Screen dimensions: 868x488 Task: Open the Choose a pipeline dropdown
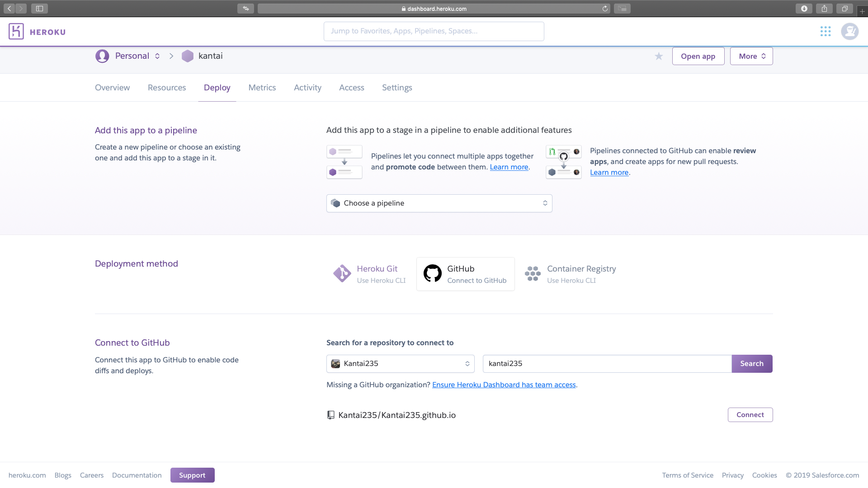(x=439, y=203)
